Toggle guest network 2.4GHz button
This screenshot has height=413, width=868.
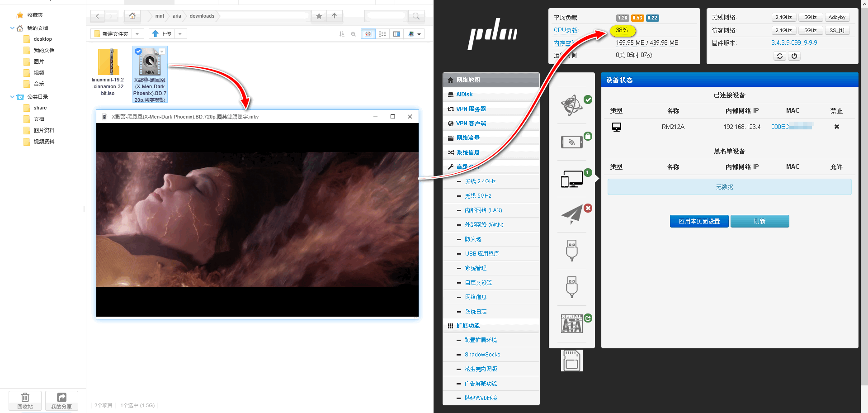point(783,31)
